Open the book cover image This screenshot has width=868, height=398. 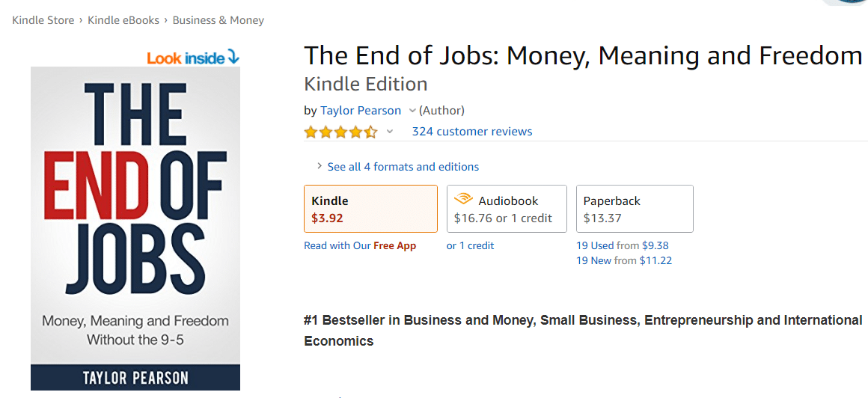pos(135,228)
